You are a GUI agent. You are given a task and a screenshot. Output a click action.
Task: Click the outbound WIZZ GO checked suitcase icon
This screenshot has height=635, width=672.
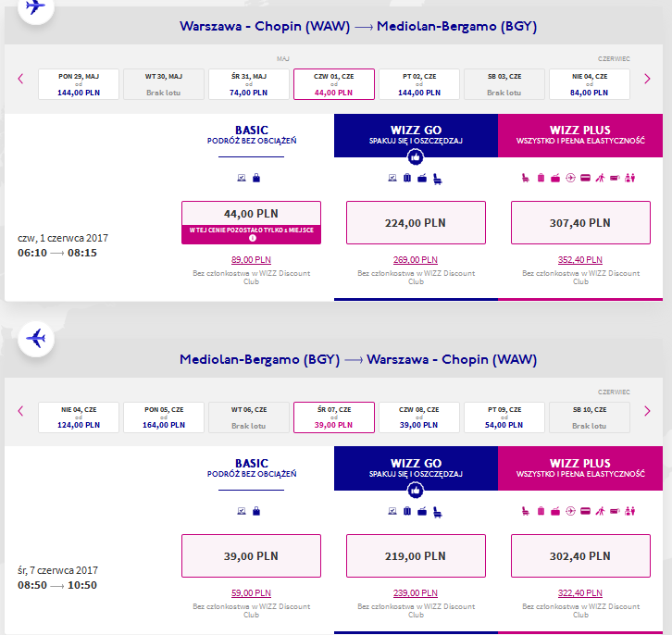(407, 178)
